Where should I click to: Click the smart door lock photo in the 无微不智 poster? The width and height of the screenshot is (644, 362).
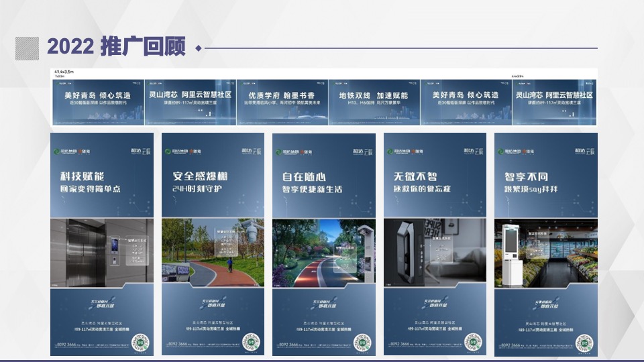point(435,253)
